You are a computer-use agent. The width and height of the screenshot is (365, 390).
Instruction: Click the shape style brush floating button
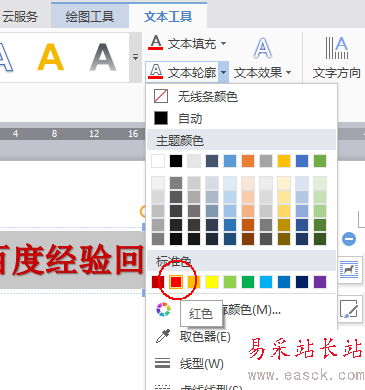click(x=350, y=308)
